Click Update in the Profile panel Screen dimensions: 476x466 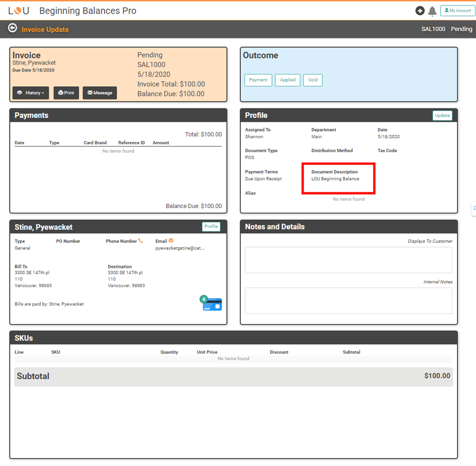click(x=442, y=116)
